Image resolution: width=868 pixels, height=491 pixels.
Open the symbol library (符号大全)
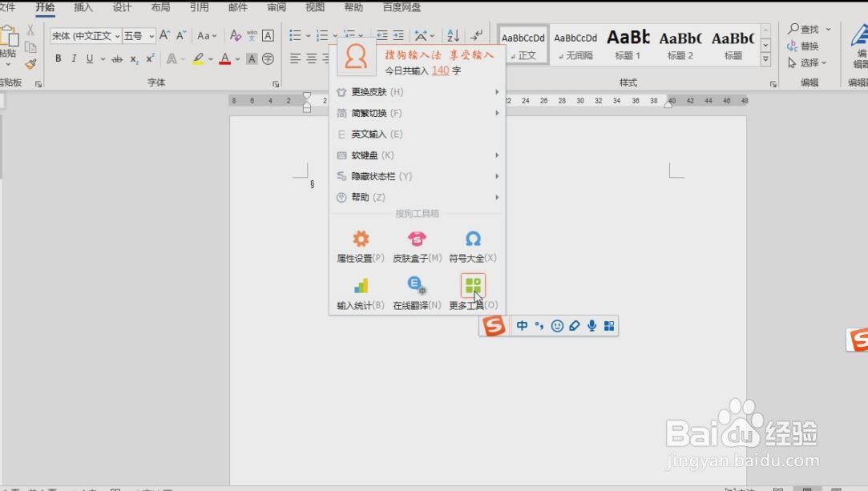click(x=473, y=247)
